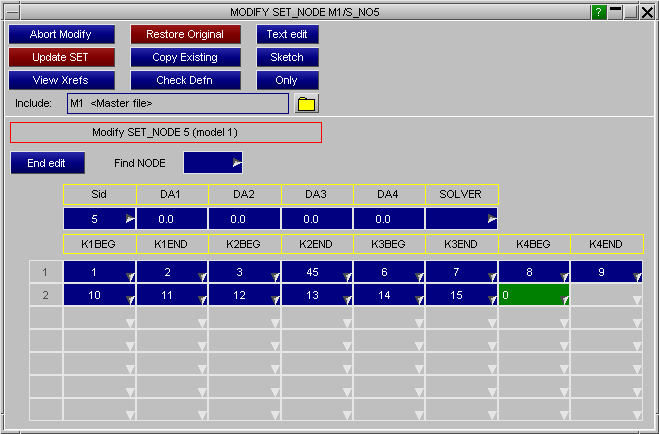659x434 pixels.
Task: Open Text edit
Action: click(287, 34)
